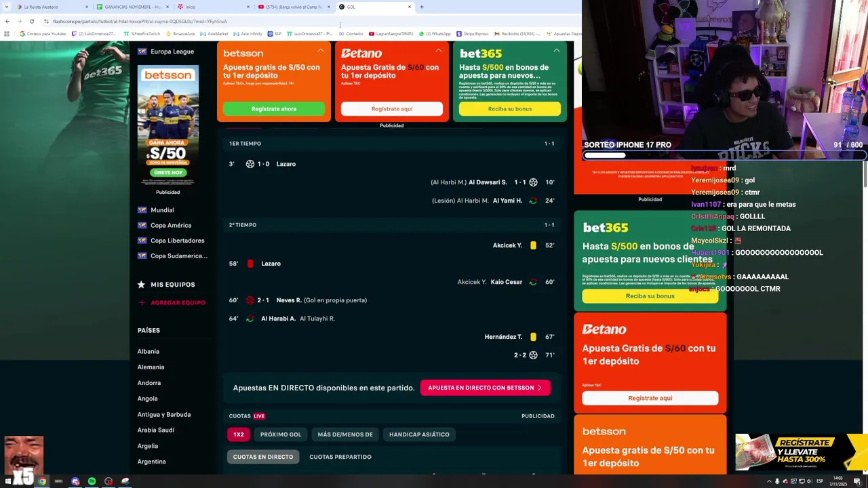Click Lazaro red card icon at 58'
This screenshot has width=868, height=488.
[x=250, y=264]
